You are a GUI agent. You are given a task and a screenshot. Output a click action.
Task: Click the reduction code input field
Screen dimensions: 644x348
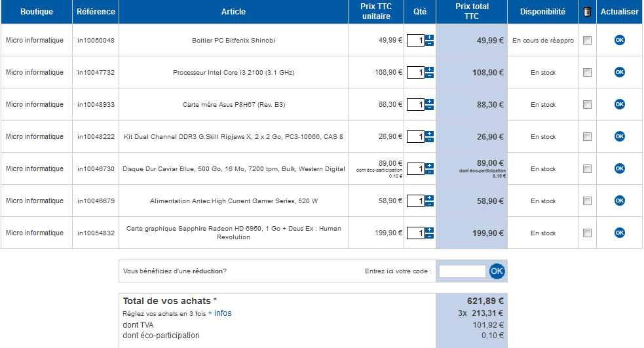[x=462, y=271]
